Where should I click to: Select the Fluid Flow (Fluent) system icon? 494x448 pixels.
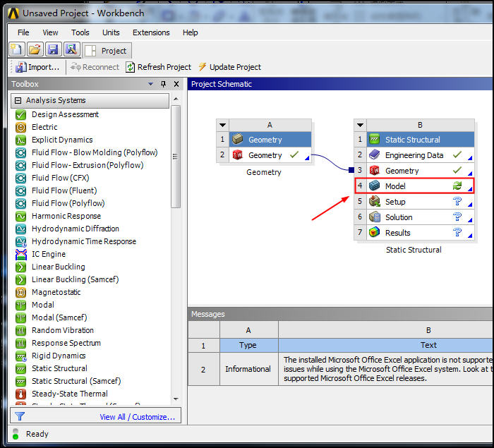pos(20,190)
